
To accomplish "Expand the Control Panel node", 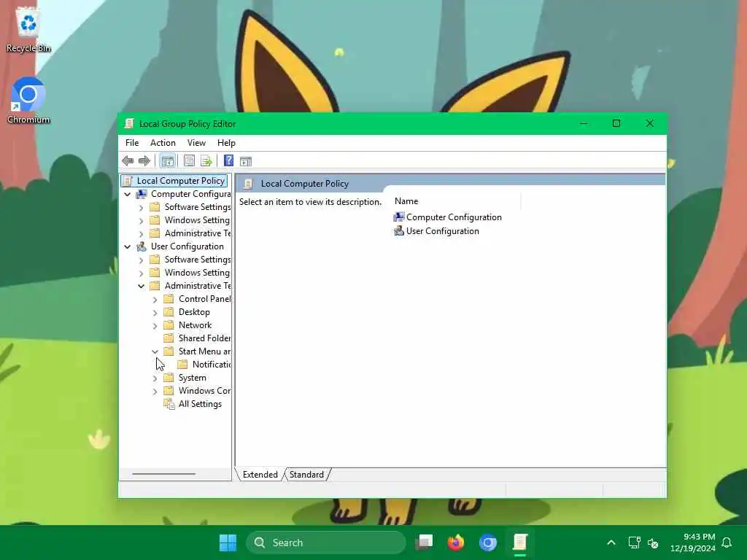I will pyautogui.click(x=155, y=300).
